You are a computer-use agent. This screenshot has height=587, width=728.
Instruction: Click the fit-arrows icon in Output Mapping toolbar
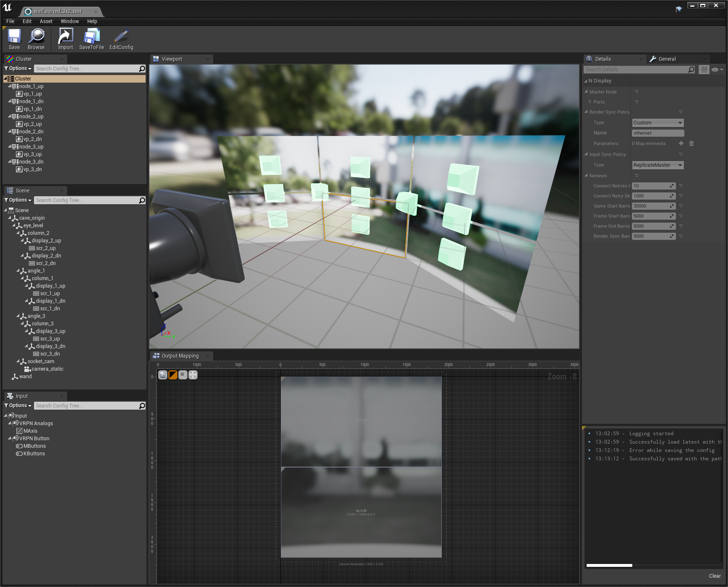(x=193, y=375)
